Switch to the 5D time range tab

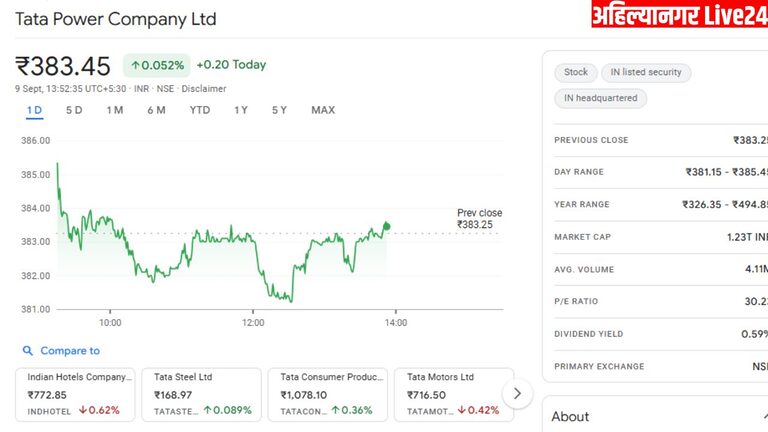(x=74, y=110)
